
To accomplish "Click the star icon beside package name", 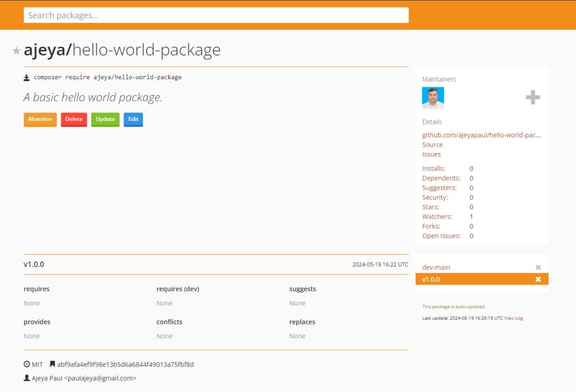I will coord(16,51).
